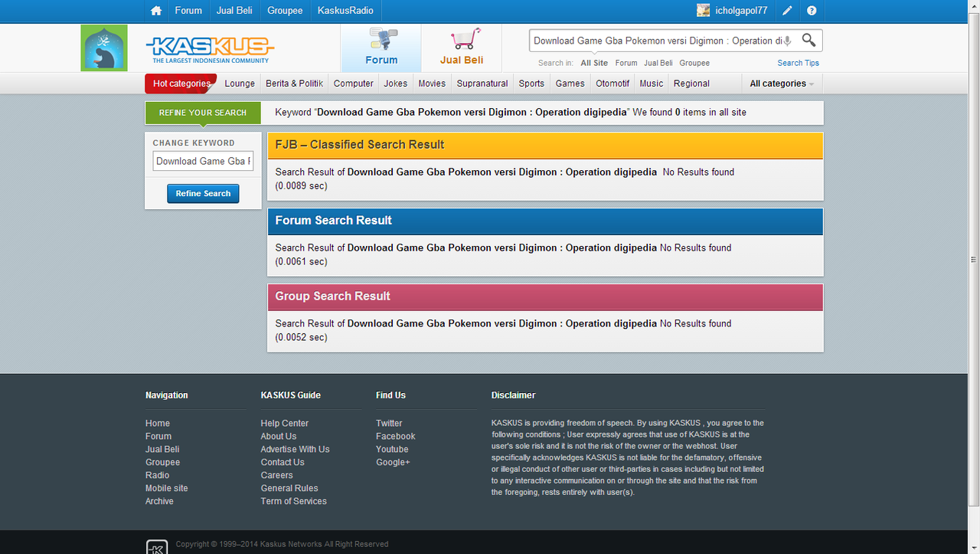Focus the main search text box
The height and width of the screenshot is (554, 980).
click(657, 41)
